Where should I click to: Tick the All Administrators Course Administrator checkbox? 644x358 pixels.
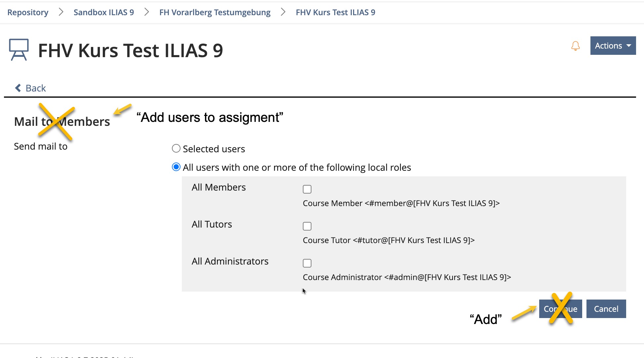(307, 263)
